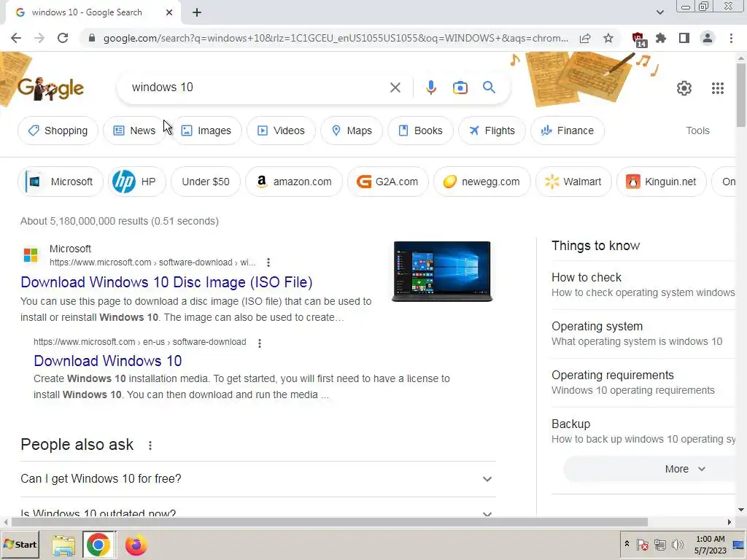This screenshot has width=747, height=560.
Task: Go back to the previous page
Action: pyautogui.click(x=16, y=38)
